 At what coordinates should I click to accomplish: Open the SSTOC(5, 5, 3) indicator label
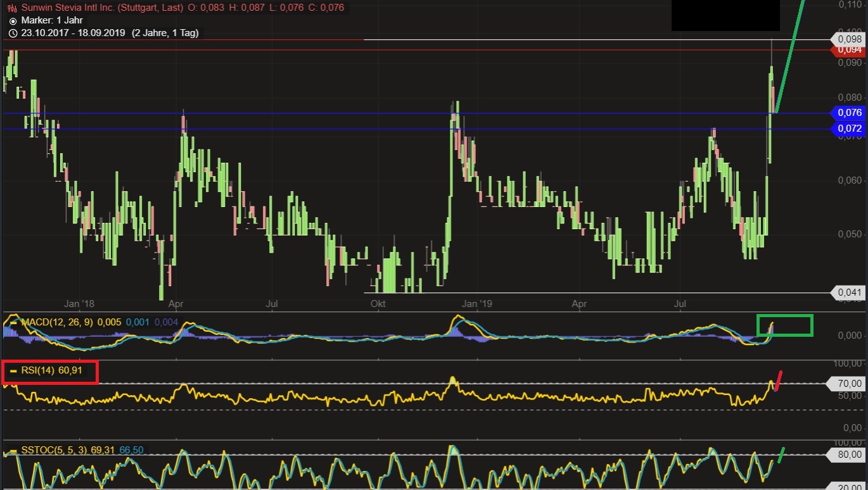point(55,450)
